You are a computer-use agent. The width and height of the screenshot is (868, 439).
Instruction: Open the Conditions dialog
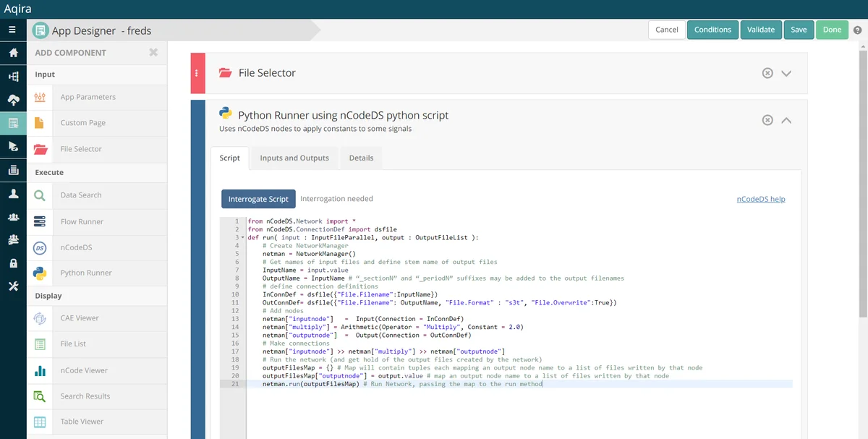(x=712, y=30)
